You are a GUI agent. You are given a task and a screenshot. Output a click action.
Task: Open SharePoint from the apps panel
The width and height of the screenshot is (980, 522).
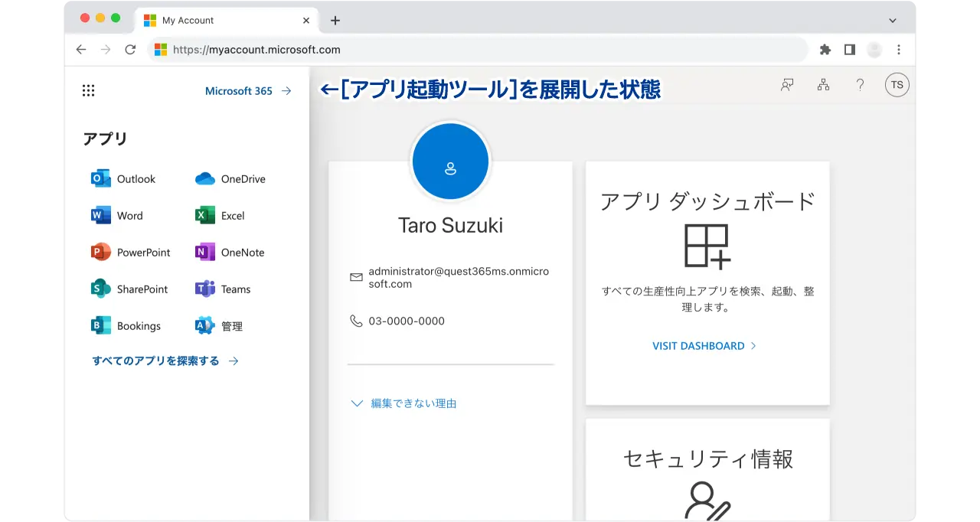(x=129, y=289)
